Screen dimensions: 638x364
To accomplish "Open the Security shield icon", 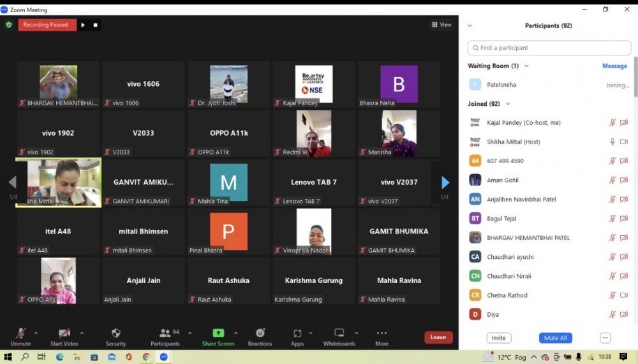I will click(115, 333).
